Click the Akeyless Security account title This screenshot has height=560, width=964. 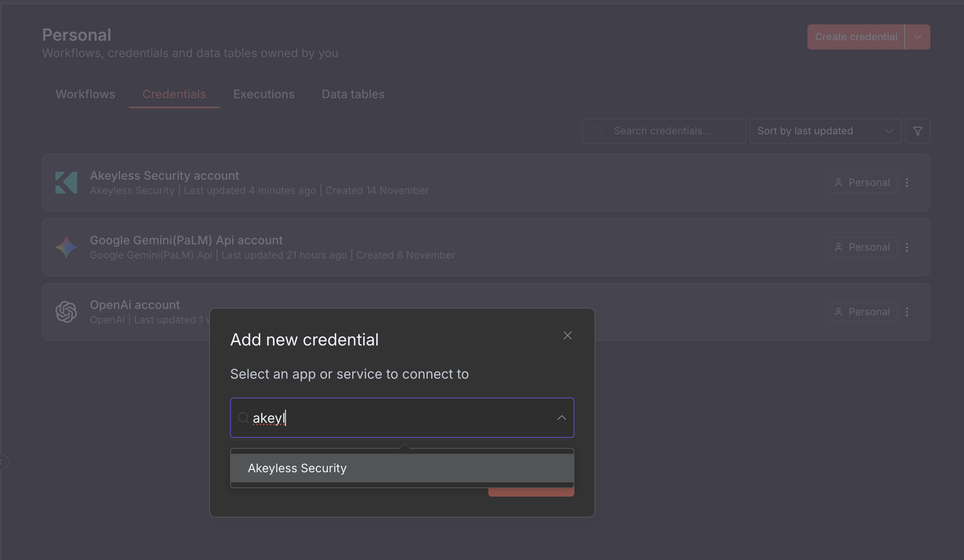(164, 175)
